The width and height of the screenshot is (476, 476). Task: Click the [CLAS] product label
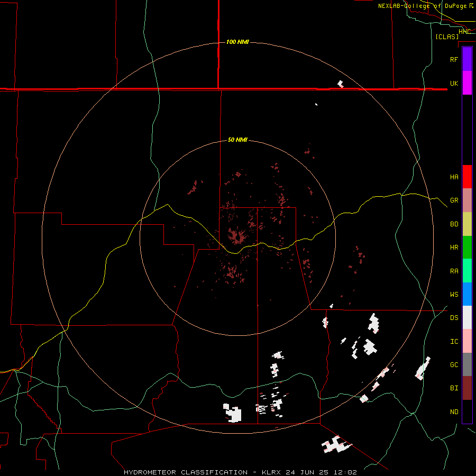447,36
